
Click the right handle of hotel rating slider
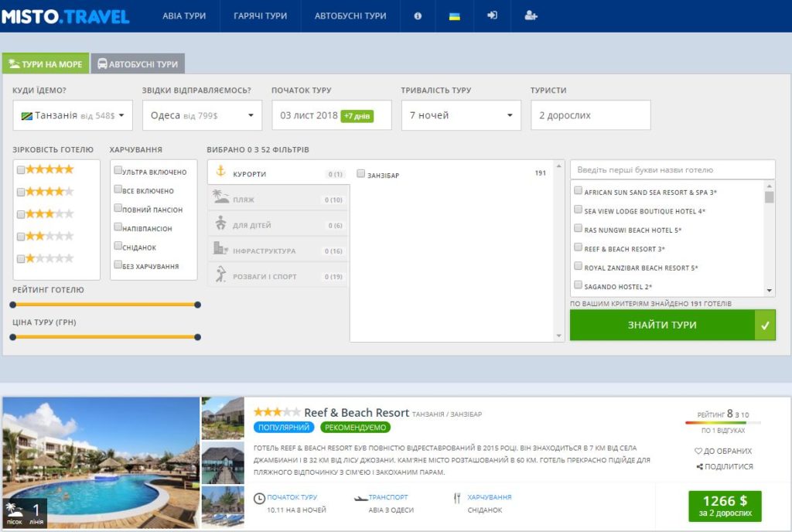tap(197, 305)
